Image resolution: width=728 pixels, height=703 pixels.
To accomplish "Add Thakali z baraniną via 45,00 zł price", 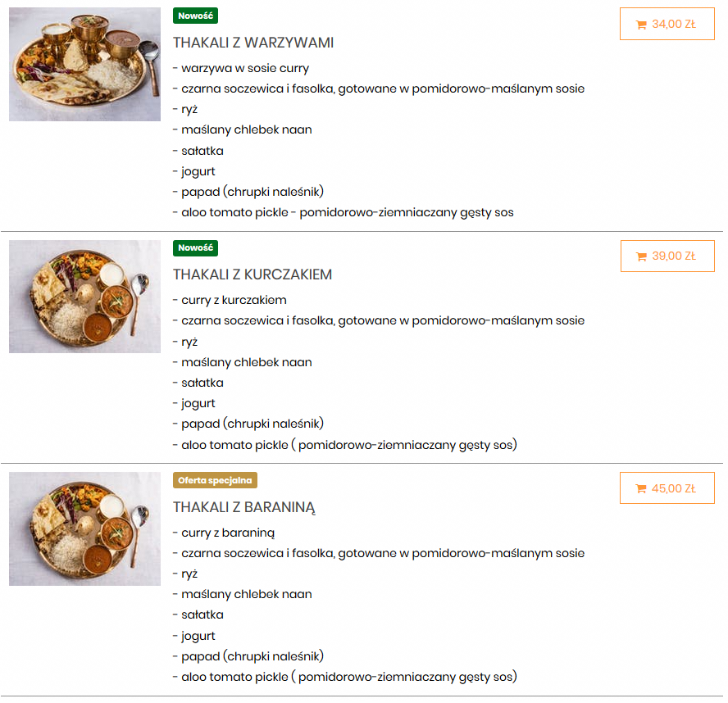I will coord(673,489).
